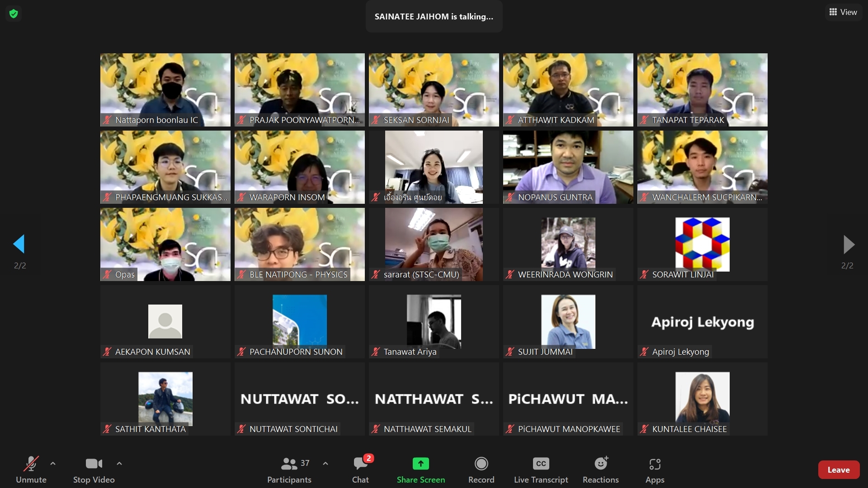Click the green encryption shield icon
This screenshot has height=488, width=868.
click(14, 14)
